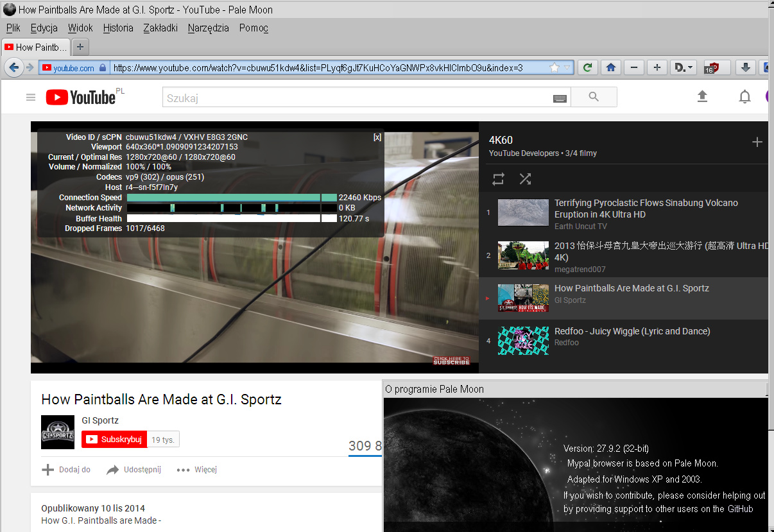Play Redfoo - Juicy Wiggle from playlist
Screen dimensions: 774x532
632,331
